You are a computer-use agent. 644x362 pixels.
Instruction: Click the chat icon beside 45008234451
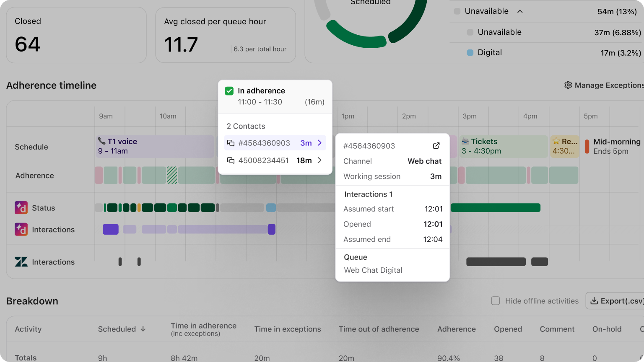tap(231, 160)
